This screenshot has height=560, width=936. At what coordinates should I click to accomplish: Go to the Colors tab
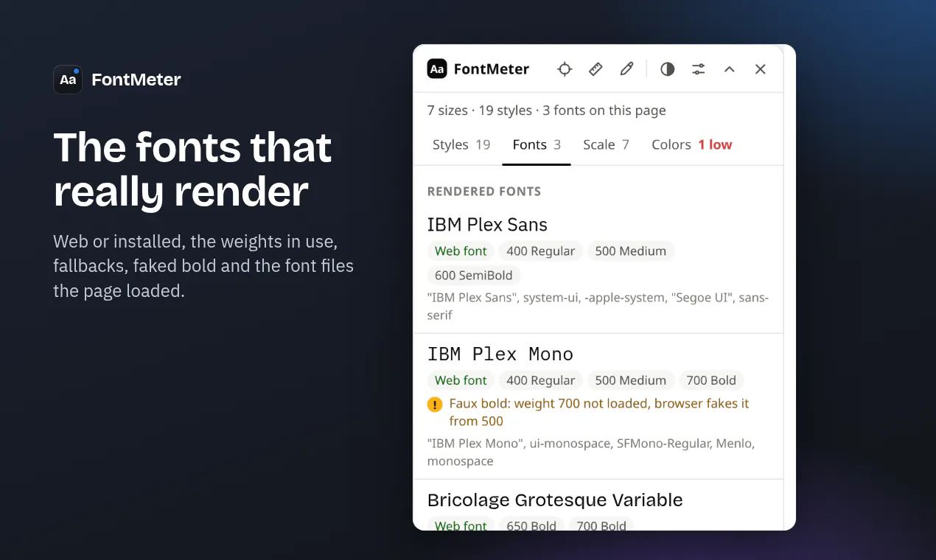coord(692,145)
